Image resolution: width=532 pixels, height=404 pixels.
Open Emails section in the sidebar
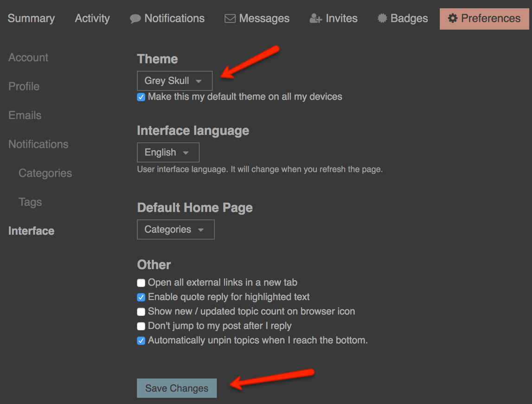pos(25,115)
